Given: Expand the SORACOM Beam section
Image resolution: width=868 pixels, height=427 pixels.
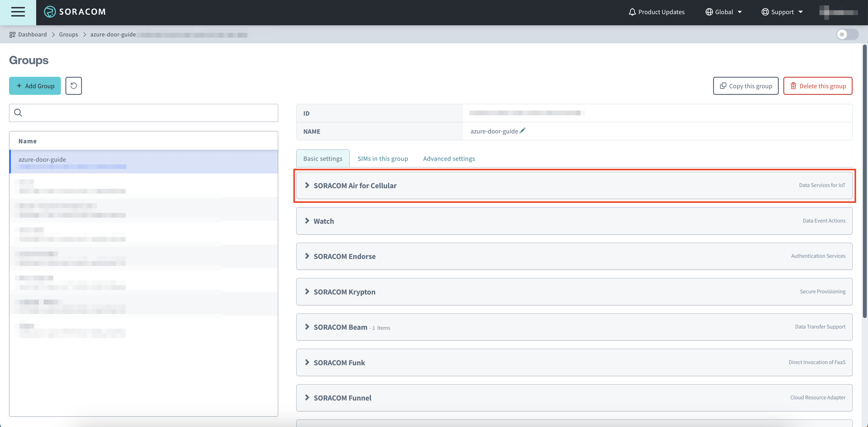Looking at the screenshot, I should (340, 327).
